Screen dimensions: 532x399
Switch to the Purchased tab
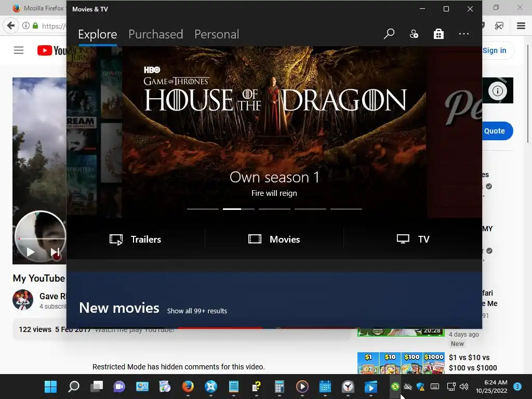coord(155,34)
